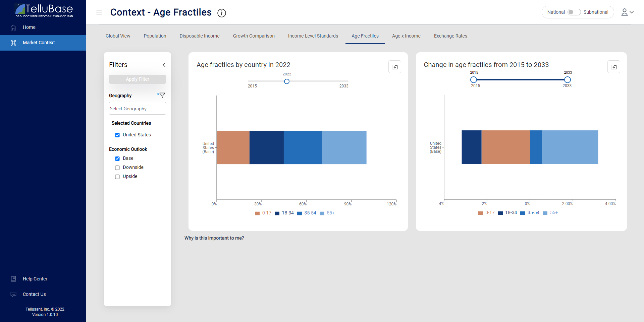Click the 0-17 segment in change chart
Image resolution: width=644 pixels, height=322 pixels.
506,147
